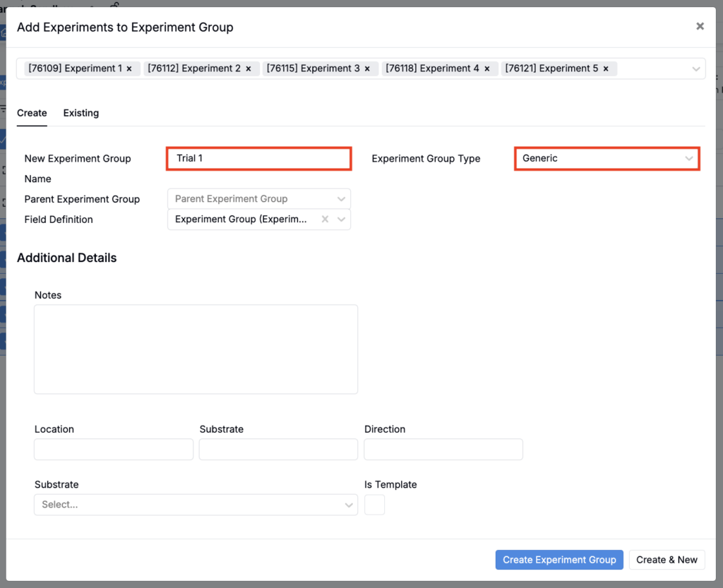Viewport: 723px width, 588px height.
Task: Remove Experiment 4 tag from selection
Action: pos(487,68)
